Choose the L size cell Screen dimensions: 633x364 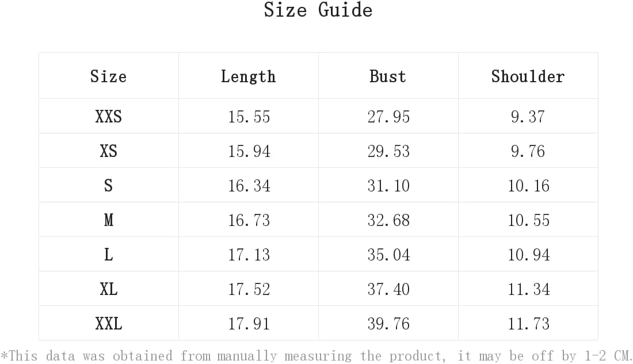(108, 255)
